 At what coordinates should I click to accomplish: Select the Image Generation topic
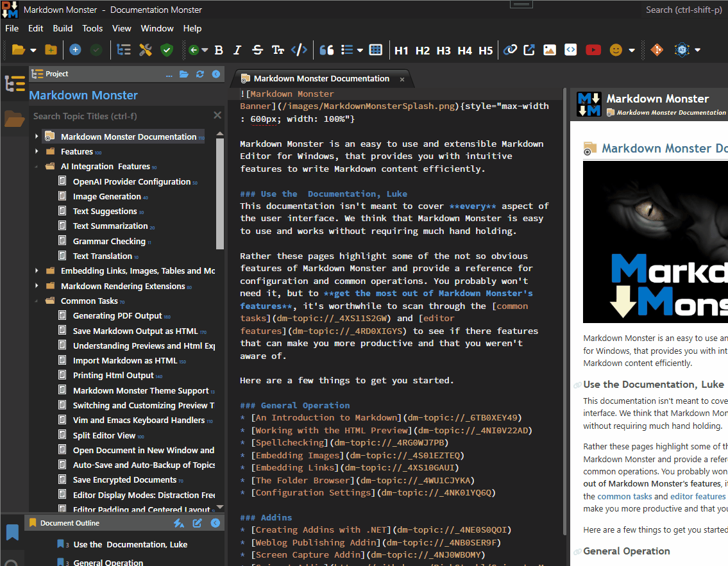tap(106, 196)
